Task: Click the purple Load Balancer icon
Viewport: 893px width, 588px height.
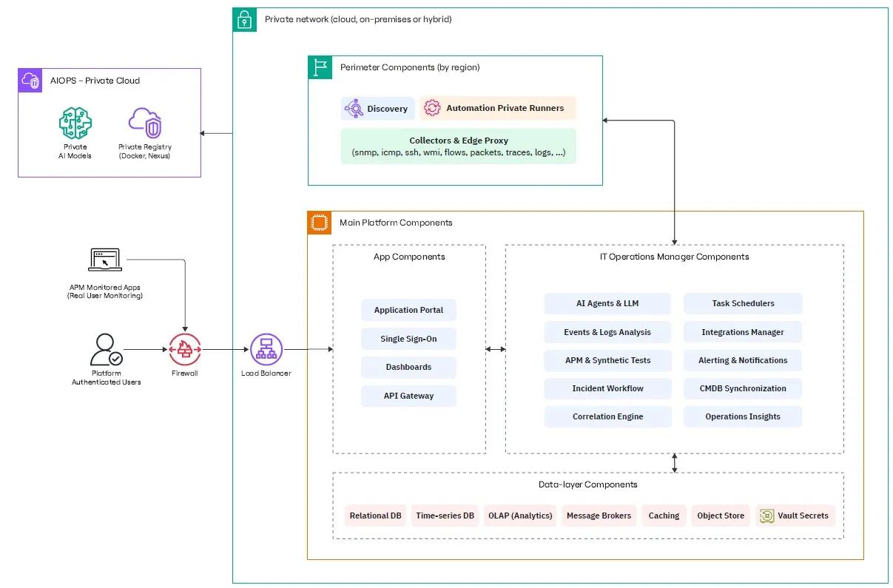Action: click(266, 350)
